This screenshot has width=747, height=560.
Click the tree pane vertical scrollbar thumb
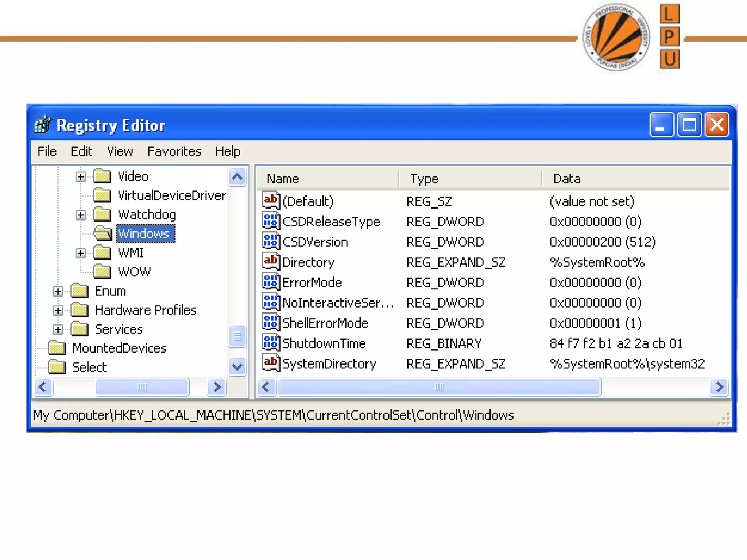coord(237,336)
